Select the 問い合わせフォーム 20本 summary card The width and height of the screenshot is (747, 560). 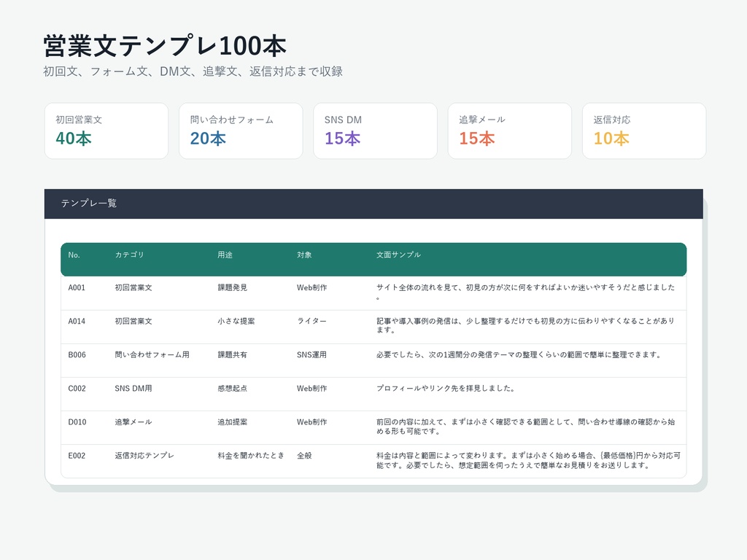pos(241,131)
